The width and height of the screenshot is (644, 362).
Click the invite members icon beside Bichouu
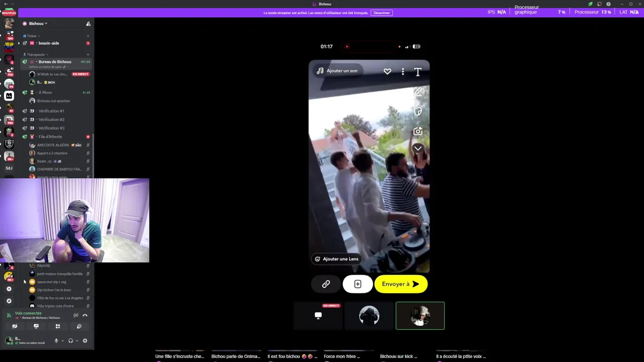(x=88, y=24)
